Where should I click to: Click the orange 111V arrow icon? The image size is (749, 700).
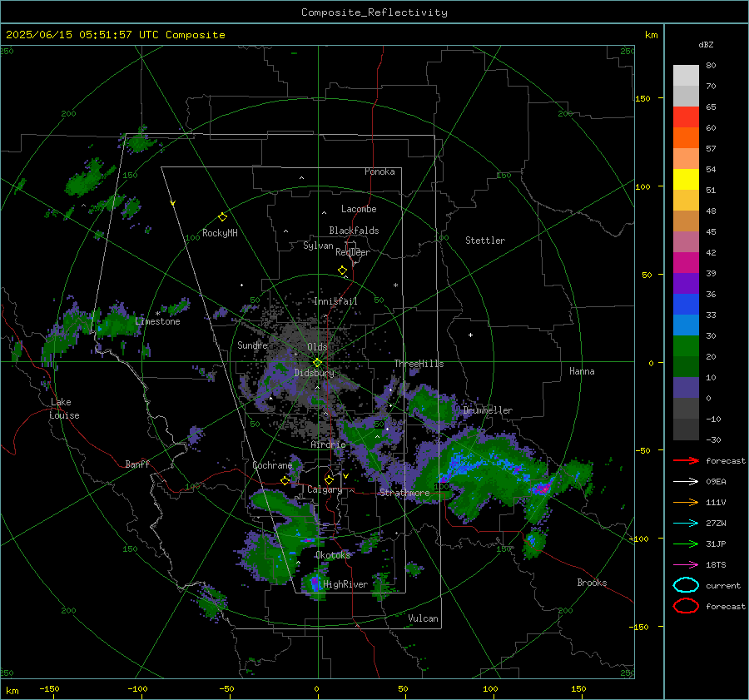pyautogui.click(x=686, y=502)
